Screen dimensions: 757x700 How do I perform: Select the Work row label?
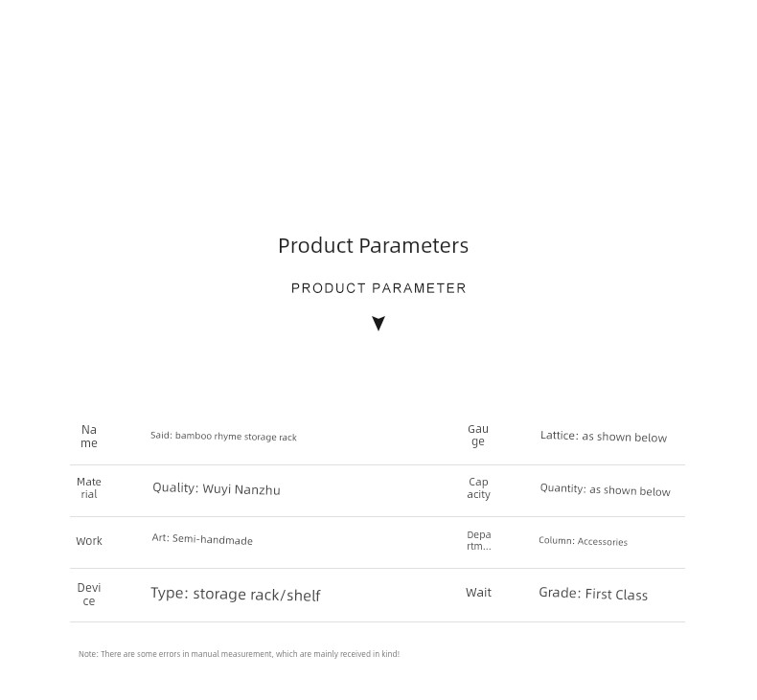(x=89, y=541)
